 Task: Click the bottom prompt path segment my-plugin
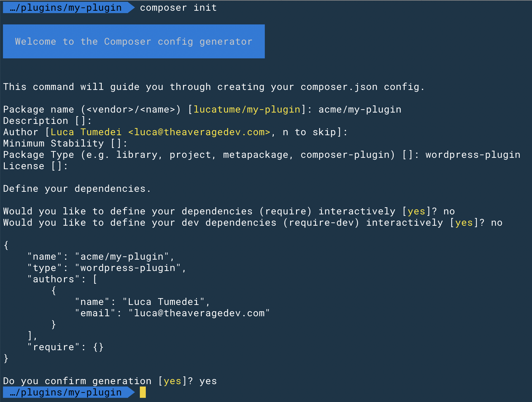point(95,392)
